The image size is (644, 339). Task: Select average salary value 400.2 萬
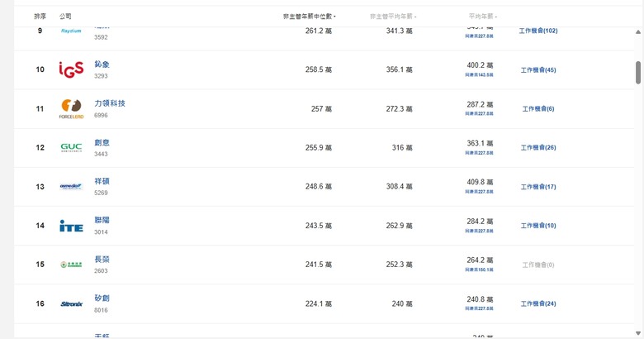tap(480, 65)
